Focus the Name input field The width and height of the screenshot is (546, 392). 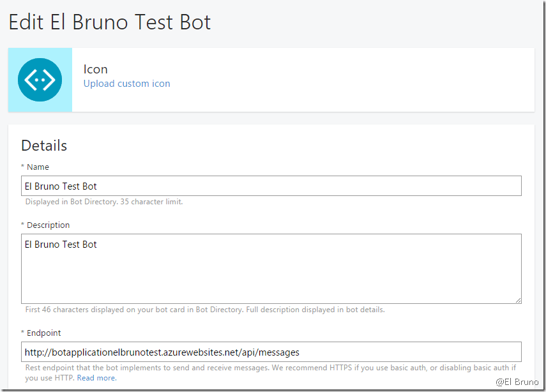click(271, 186)
